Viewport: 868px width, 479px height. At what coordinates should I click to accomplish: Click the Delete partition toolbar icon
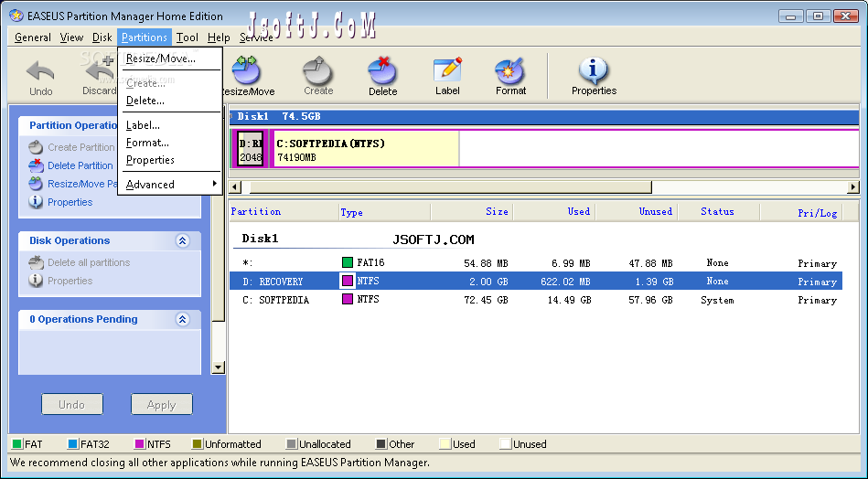coord(382,70)
